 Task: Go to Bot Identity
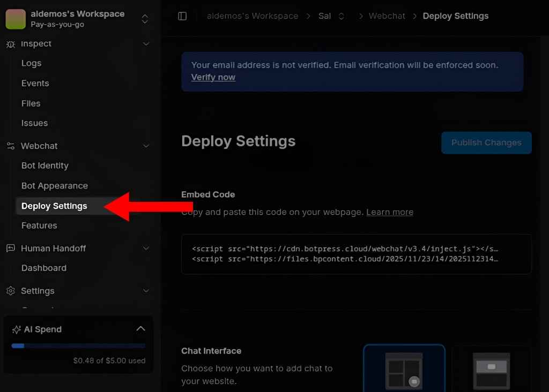coord(45,166)
